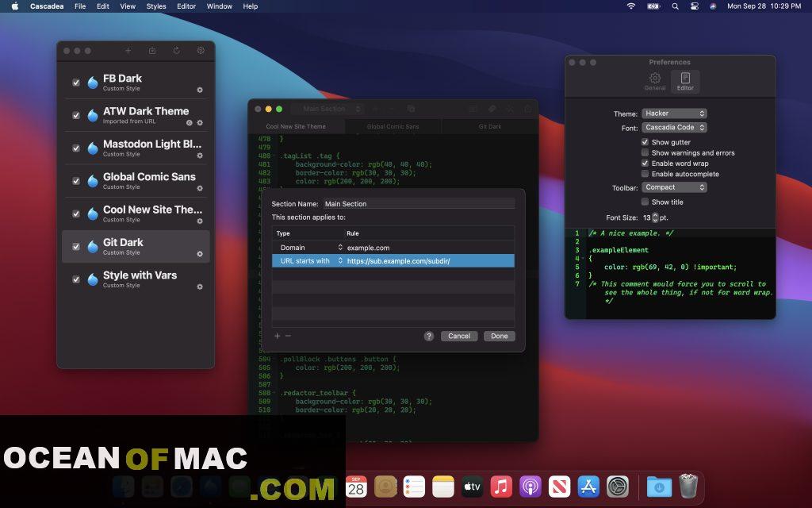Remove the selected rule with the minus icon
This screenshot has height=508, width=812.
pos(288,336)
